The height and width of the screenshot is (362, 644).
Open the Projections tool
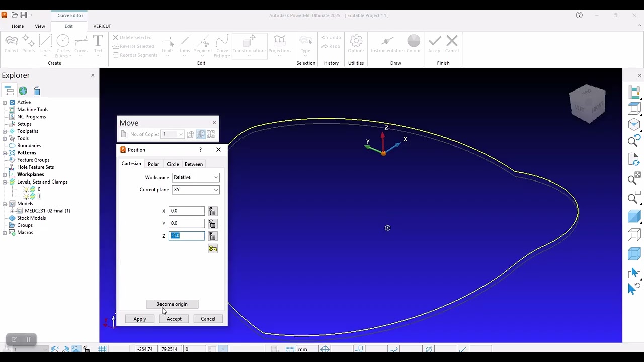[x=280, y=45]
